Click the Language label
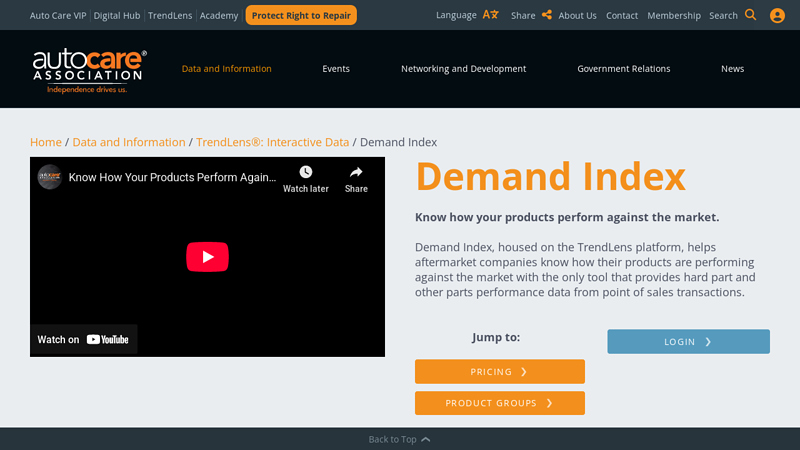 click(x=456, y=15)
